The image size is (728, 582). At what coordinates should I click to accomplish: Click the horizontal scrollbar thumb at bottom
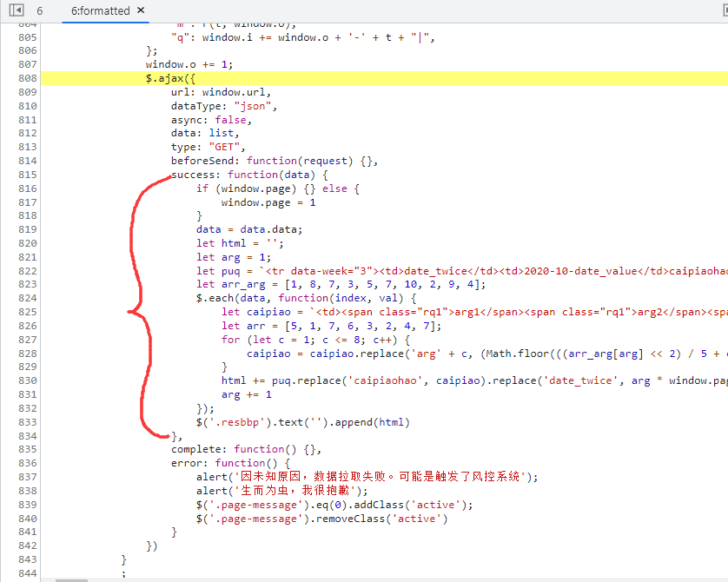click(71, 579)
